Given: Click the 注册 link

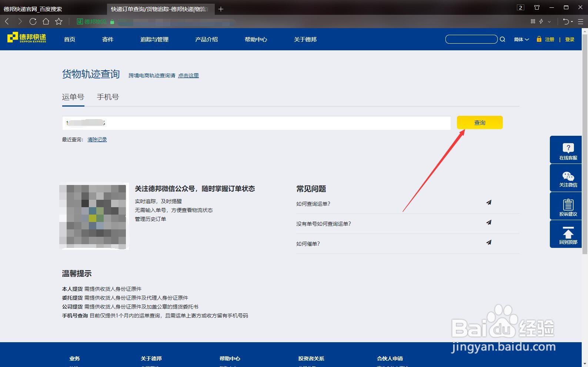Looking at the screenshot, I should coord(549,39).
